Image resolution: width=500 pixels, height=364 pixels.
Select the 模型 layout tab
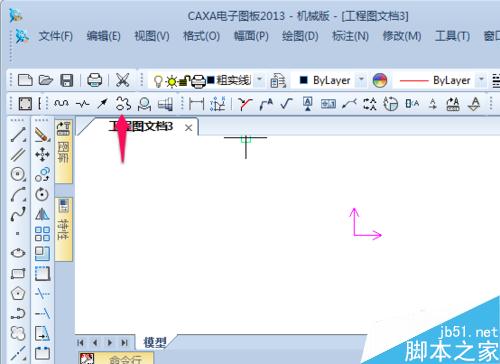pos(154,342)
